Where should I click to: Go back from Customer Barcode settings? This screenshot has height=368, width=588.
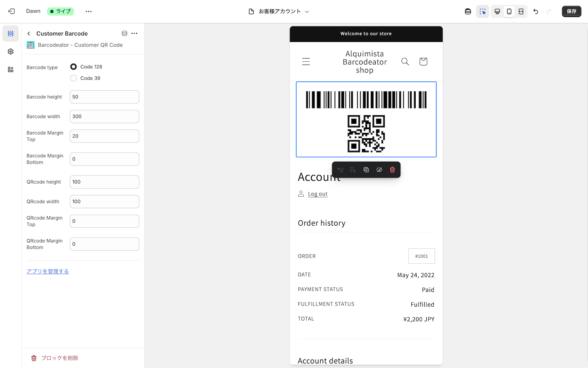coord(29,34)
